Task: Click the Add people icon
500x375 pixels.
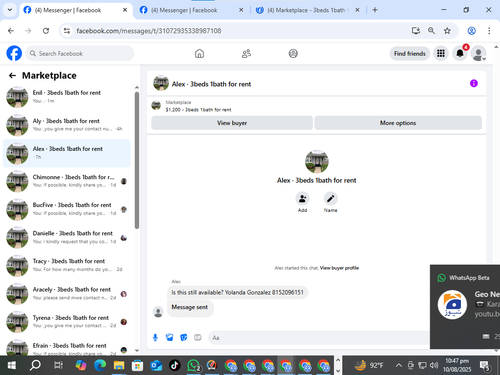Action: click(302, 199)
